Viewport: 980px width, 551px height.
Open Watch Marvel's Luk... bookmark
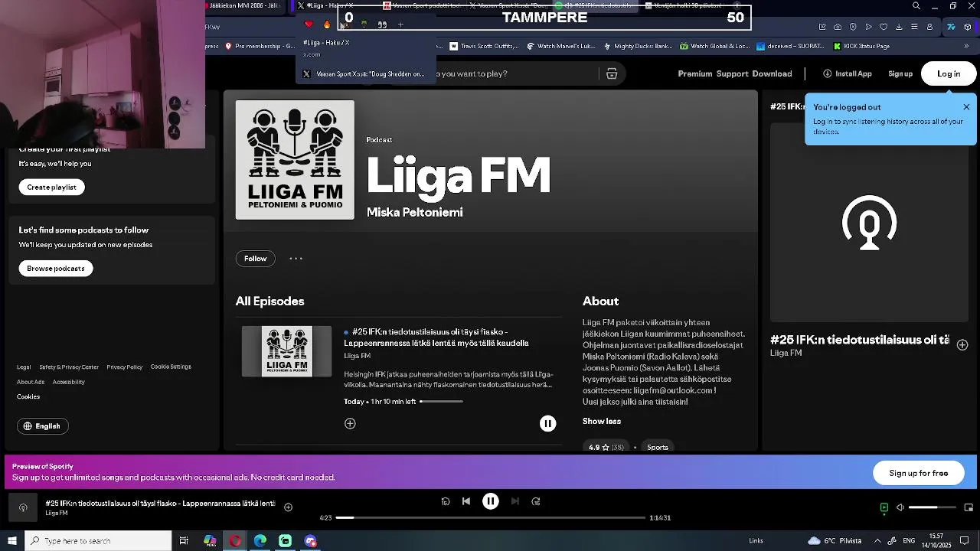(x=561, y=46)
